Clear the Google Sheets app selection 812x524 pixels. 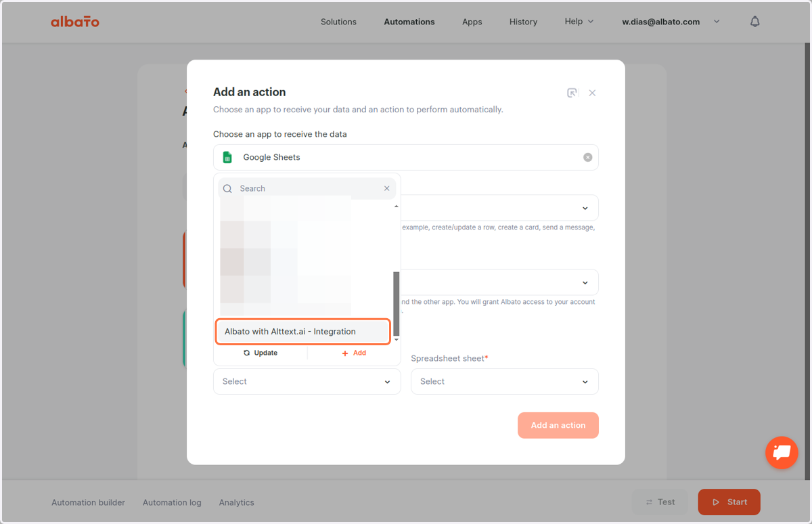click(x=587, y=157)
